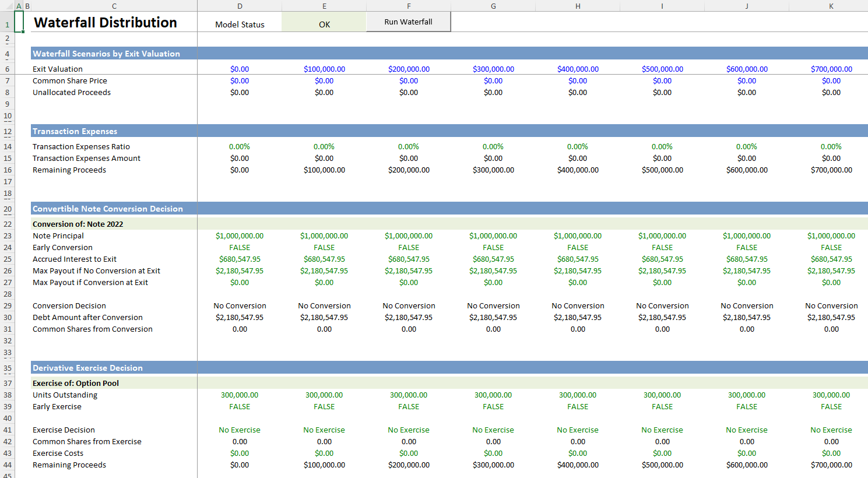Select column C header

pyautogui.click(x=114, y=6)
